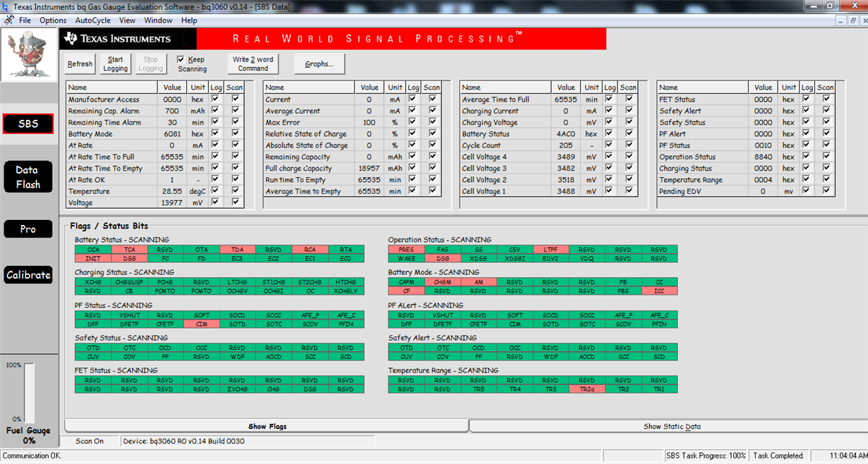Click the ICC flag in Battery Mode
Viewport: 868px width, 464px height.
pyautogui.click(x=659, y=291)
